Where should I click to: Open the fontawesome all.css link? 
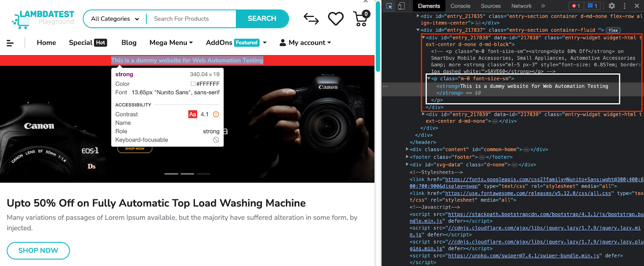point(528,194)
